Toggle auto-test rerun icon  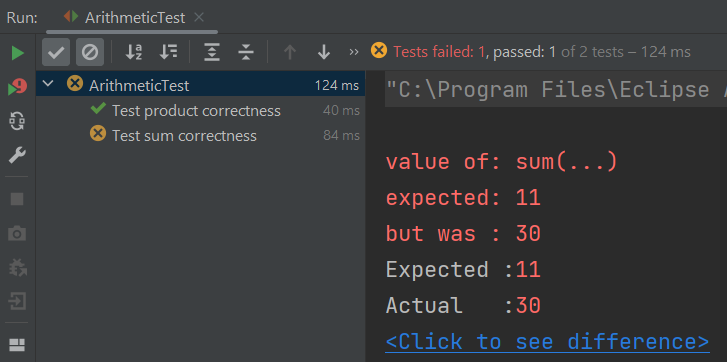18,121
